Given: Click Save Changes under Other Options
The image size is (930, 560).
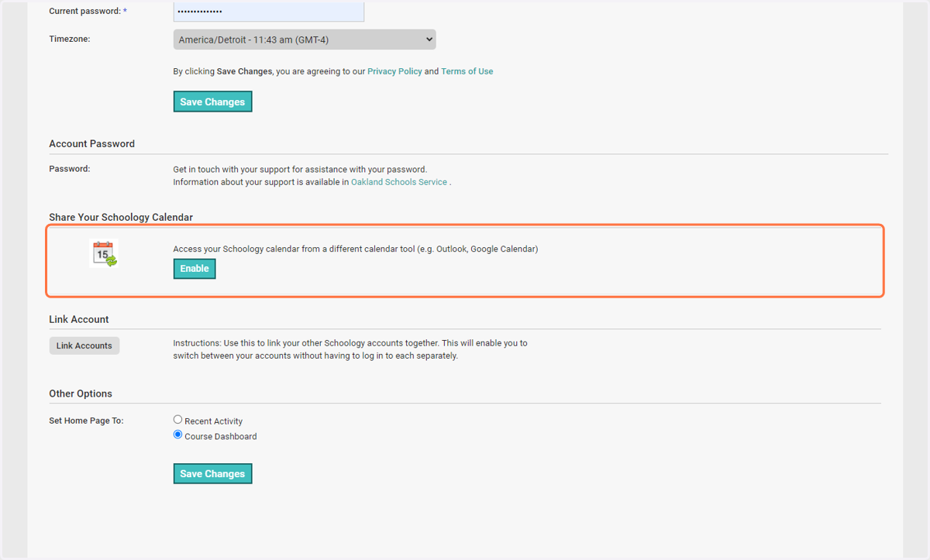Looking at the screenshot, I should (x=212, y=474).
